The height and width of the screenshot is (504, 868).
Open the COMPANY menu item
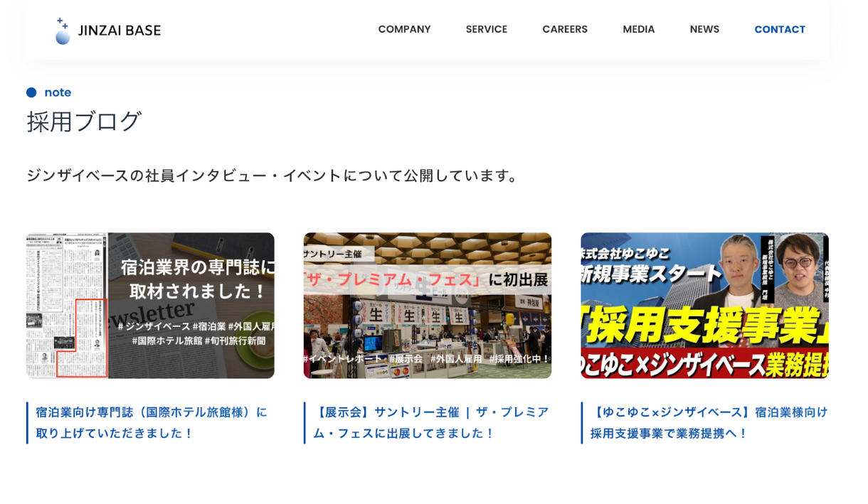pyautogui.click(x=404, y=29)
